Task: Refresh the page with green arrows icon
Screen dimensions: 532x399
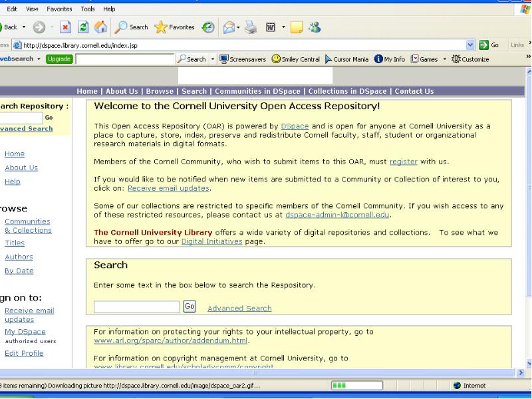Action: click(x=83, y=27)
